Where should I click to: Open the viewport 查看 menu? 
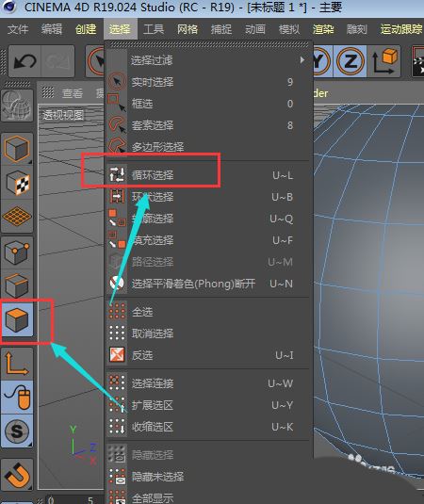click(x=73, y=93)
